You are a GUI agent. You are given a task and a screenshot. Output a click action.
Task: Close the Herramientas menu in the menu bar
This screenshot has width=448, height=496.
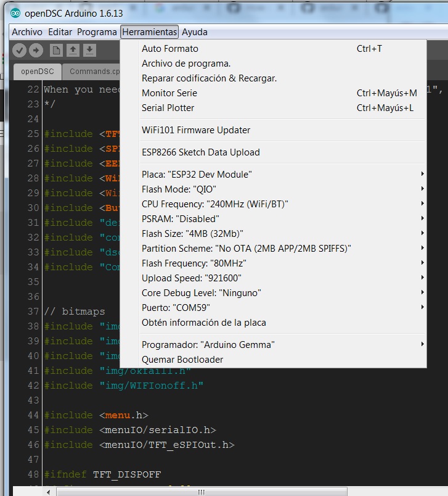pos(150,32)
